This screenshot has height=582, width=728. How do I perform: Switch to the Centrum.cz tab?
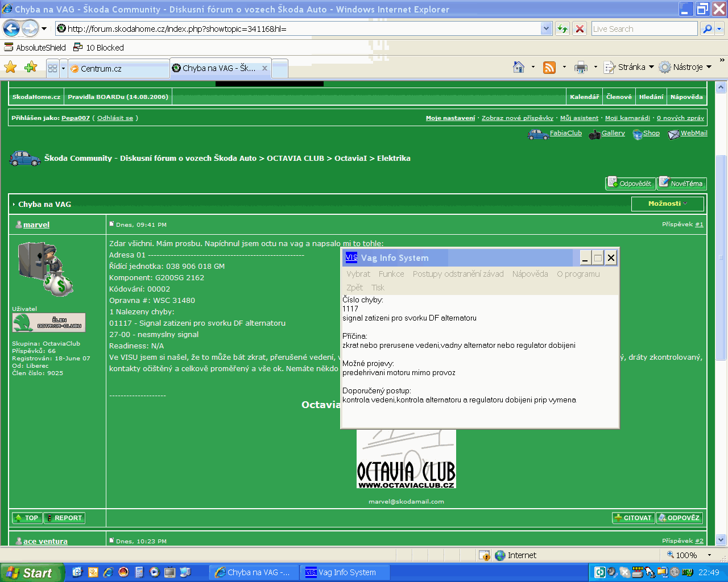pos(118,69)
